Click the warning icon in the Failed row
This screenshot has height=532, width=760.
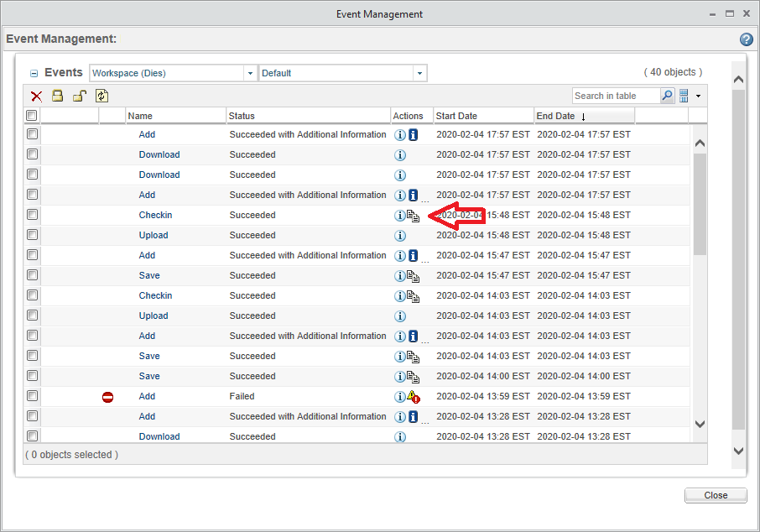pyautogui.click(x=413, y=397)
